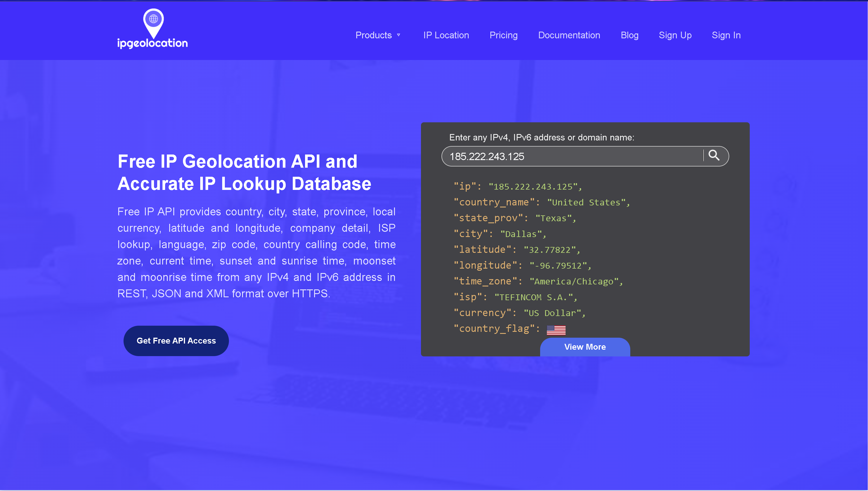Click the longitude "-96.79512" value

coord(558,266)
